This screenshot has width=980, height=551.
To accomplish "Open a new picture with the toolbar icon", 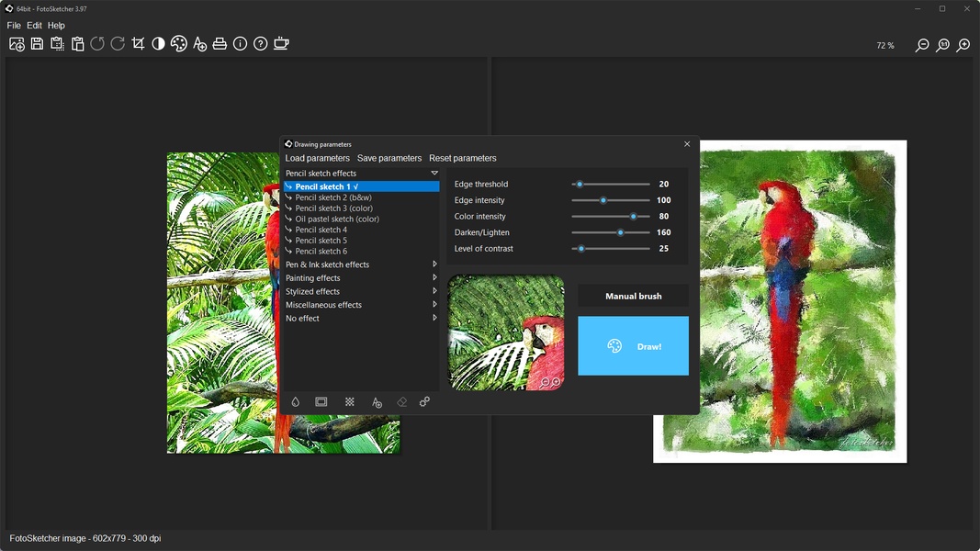I will click(17, 44).
